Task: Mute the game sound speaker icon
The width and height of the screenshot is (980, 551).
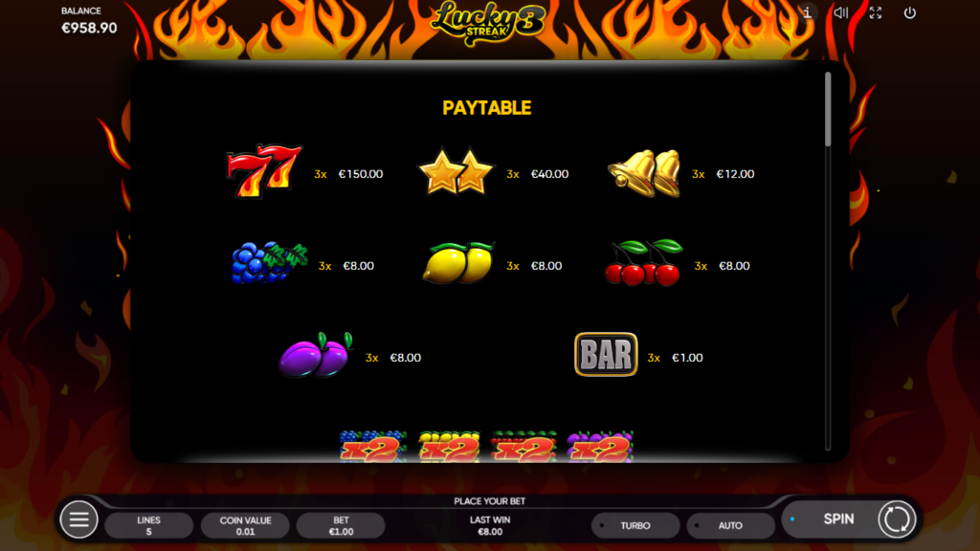Action: 840,12
